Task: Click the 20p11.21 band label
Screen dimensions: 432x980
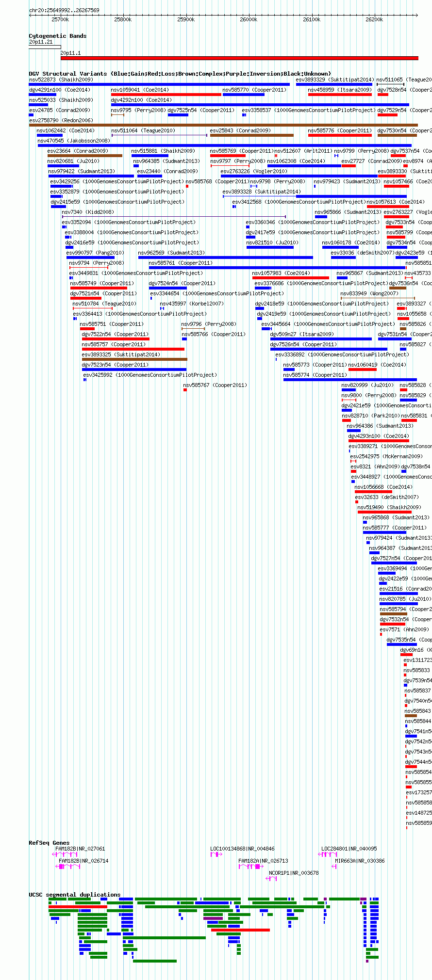Action: tap(41, 42)
